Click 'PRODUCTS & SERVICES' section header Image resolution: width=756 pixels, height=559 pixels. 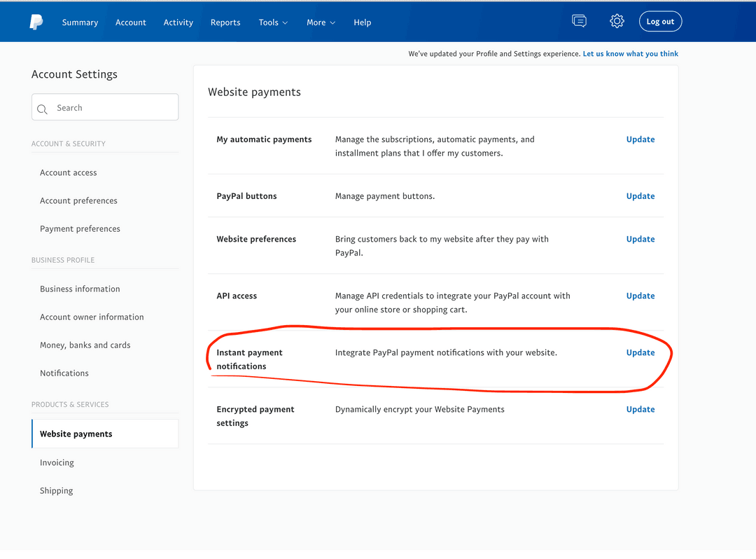[x=70, y=405]
